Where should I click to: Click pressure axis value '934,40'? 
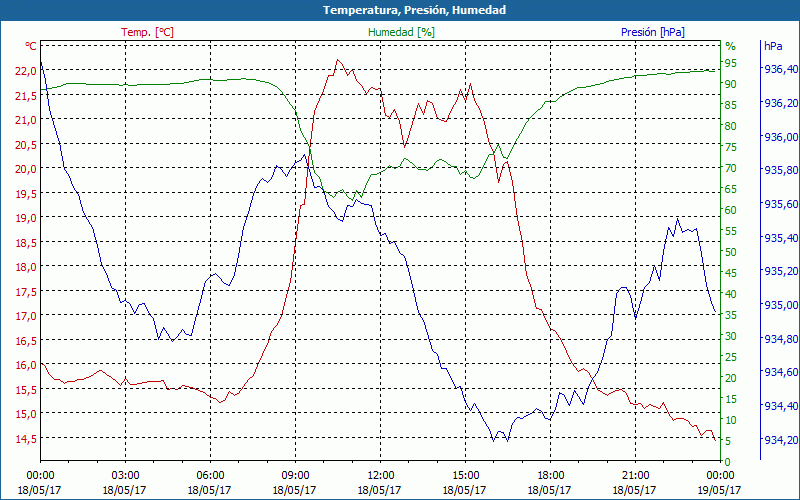click(780, 406)
